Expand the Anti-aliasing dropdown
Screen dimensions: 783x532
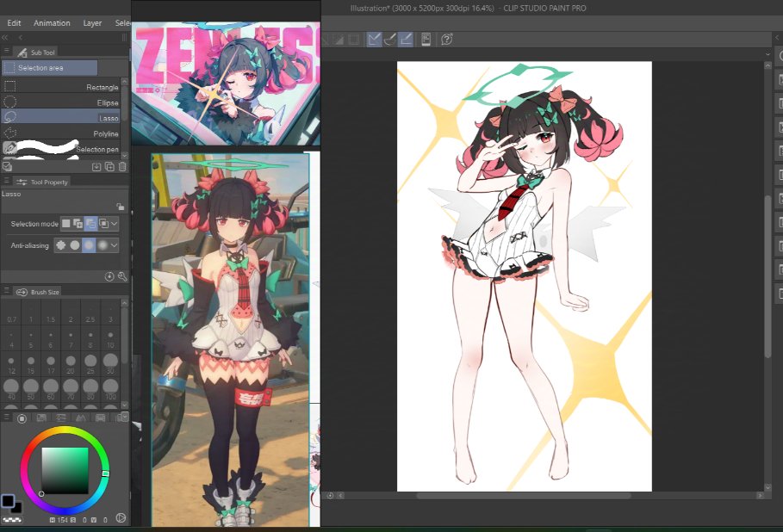tap(115, 245)
